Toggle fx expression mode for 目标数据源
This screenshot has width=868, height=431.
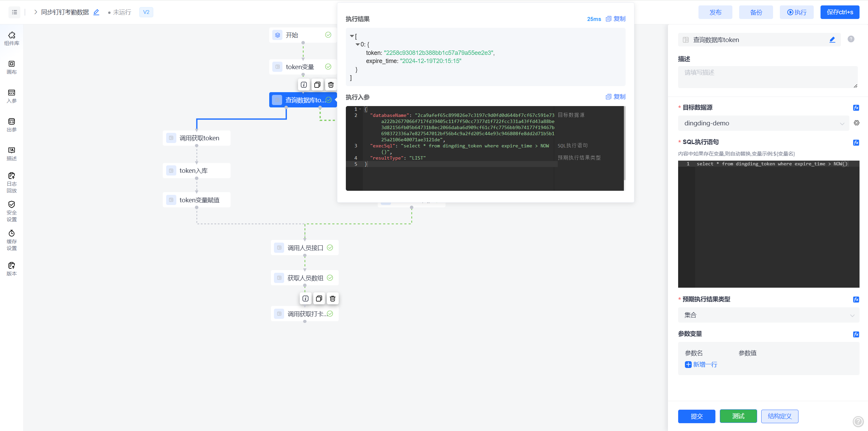(856, 108)
